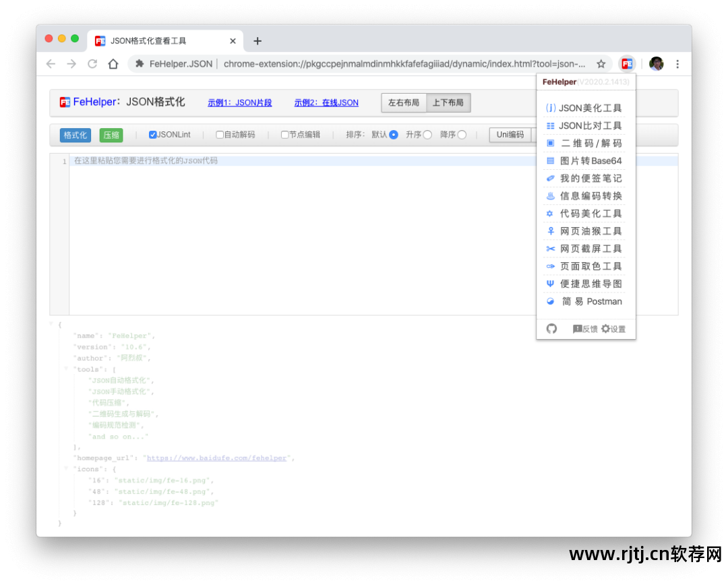Collapse the tools array in JSON output
The height and width of the screenshot is (585, 728).
click(x=65, y=369)
